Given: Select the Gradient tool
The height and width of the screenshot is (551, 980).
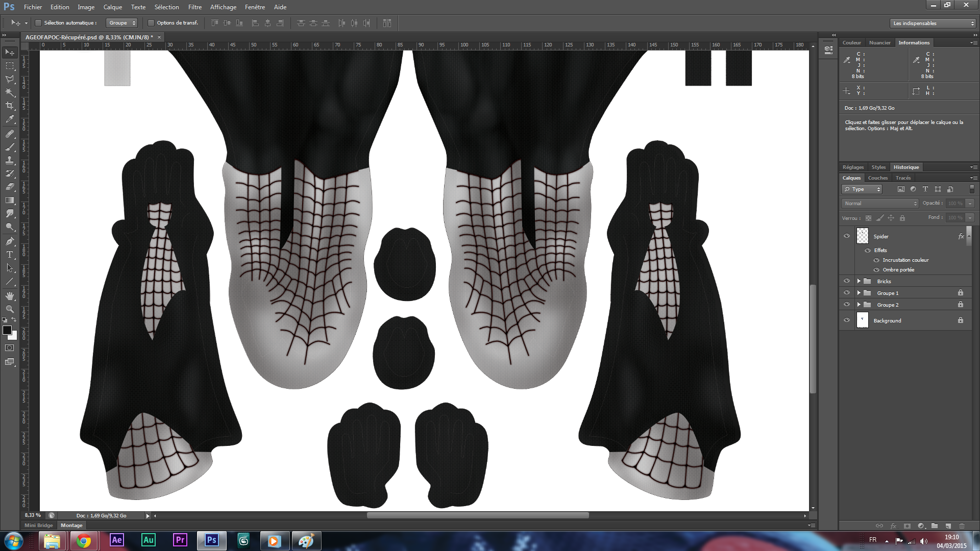Looking at the screenshot, I should point(10,200).
